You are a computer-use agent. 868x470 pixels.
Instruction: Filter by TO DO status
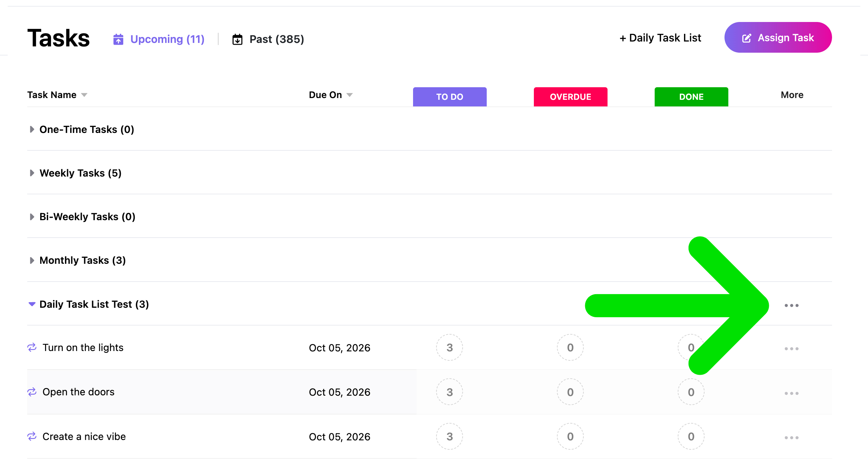click(x=450, y=97)
